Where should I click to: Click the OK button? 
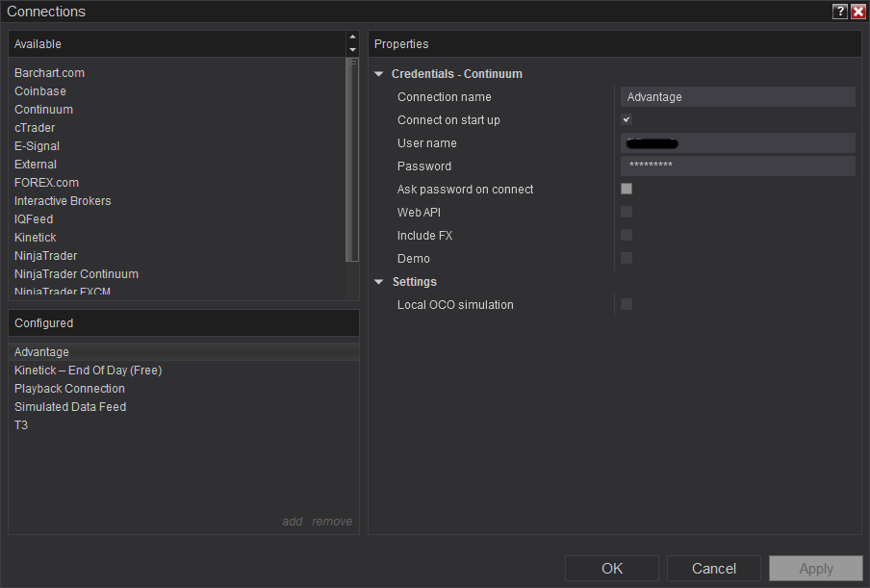click(612, 568)
